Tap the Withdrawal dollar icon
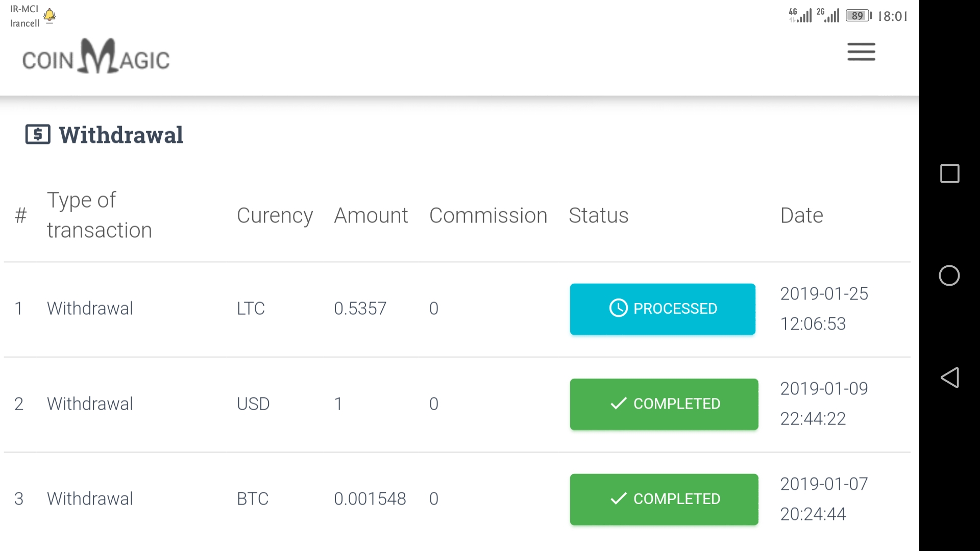 (38, 135)
